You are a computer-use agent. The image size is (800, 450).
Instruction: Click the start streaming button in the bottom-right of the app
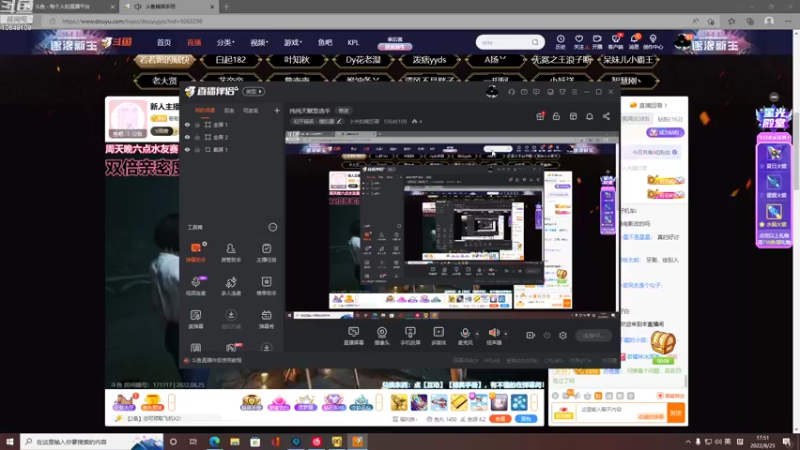coord(593,335)
